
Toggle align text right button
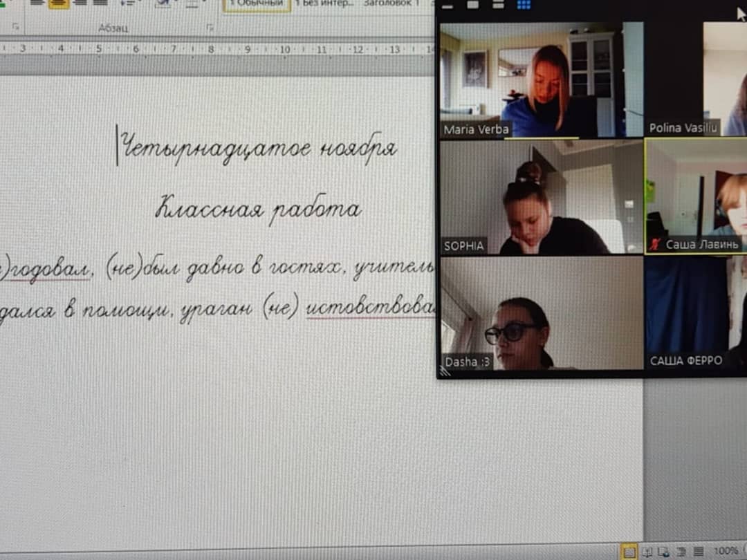[x=80, y=3]
